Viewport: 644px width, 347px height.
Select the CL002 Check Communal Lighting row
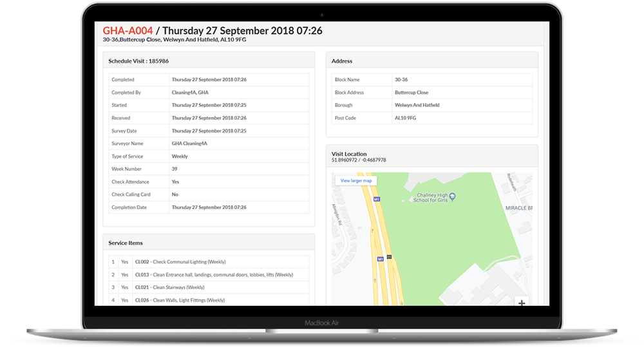tap(180, 262)
